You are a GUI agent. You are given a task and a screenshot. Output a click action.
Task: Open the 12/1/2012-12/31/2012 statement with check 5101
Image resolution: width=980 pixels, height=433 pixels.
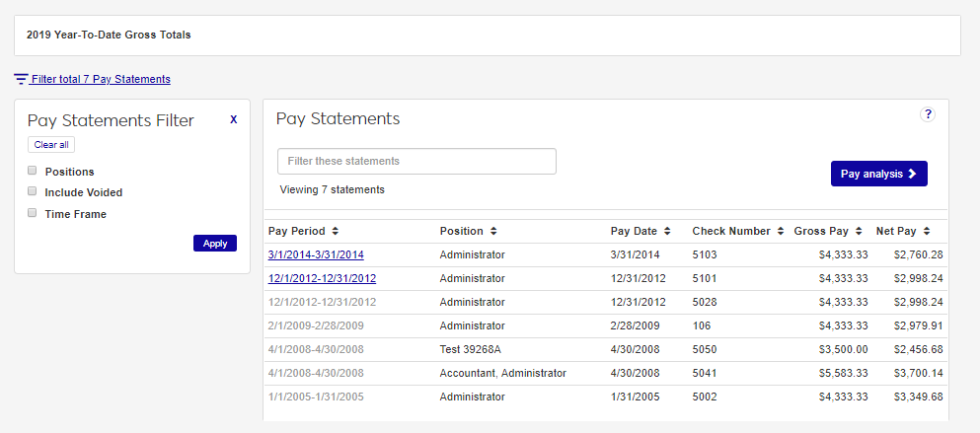(322, 278)
